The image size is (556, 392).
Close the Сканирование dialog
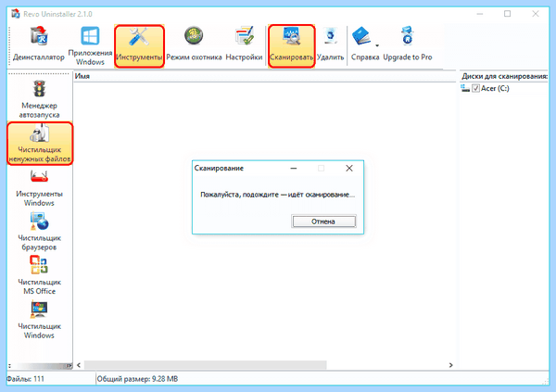(349, 168)
